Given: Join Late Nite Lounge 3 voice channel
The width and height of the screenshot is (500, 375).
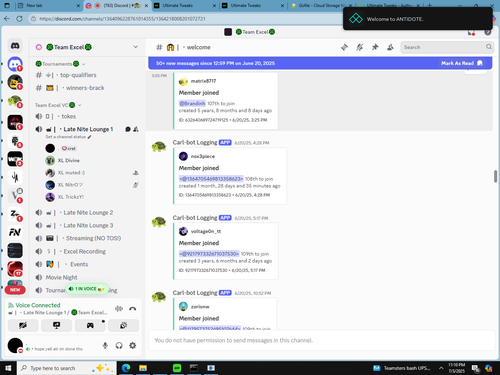Looking at the screenshot, I should pos(87,226).
